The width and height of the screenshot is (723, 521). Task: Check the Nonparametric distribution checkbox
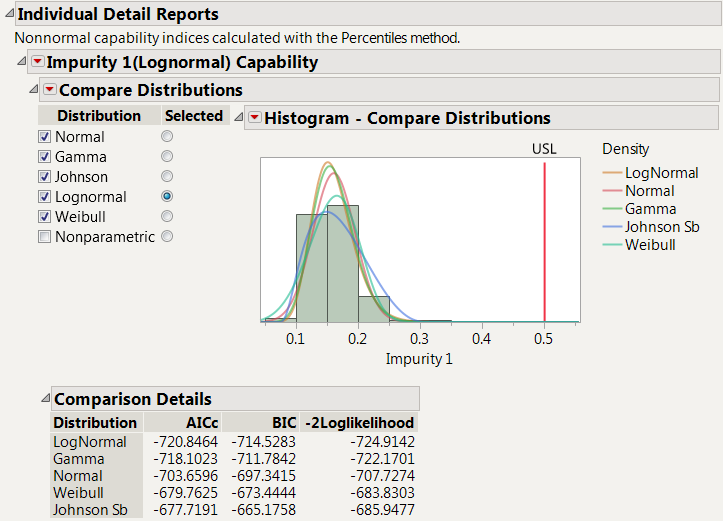(44, 237)
